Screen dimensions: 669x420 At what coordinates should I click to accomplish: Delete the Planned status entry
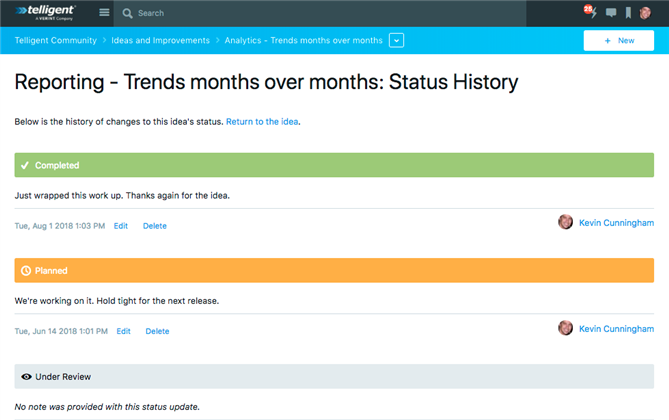(x=157, y=331)
